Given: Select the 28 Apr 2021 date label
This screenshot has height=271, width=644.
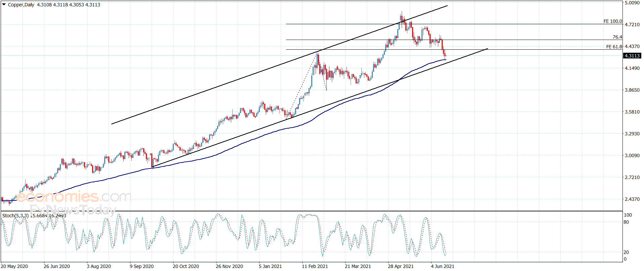Looking at the screenshot, I should coord(401,266).
